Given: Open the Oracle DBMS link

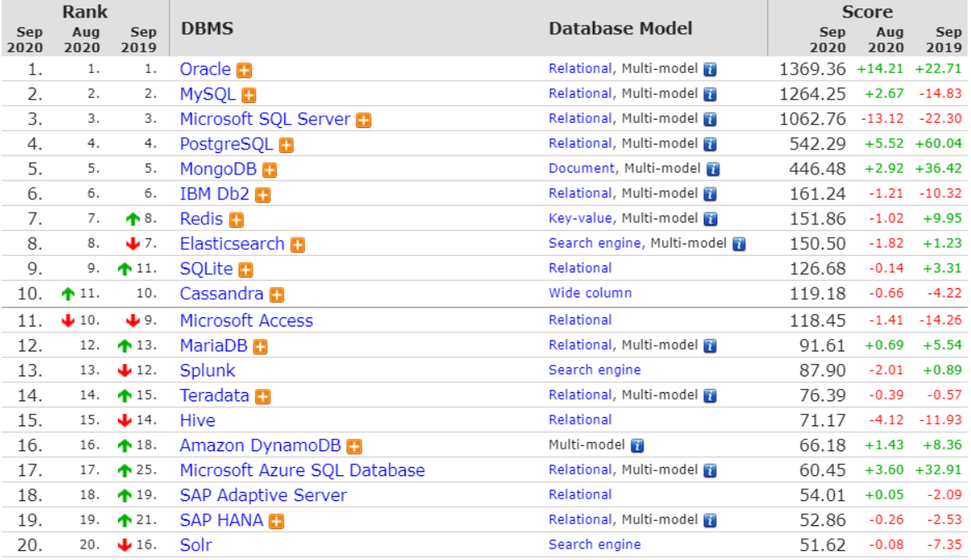Looking at the screenshot, I should (x=205, y=69).
